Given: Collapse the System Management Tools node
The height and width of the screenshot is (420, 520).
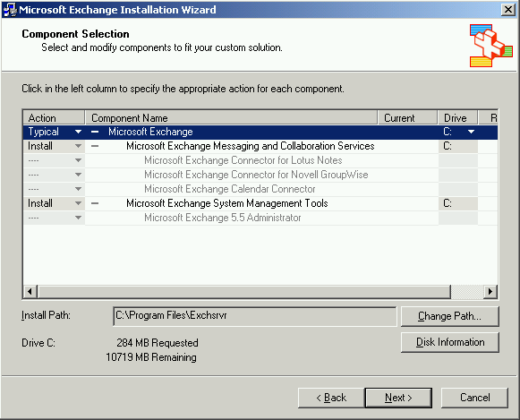Looking at the screenshot, I should (95, 203).
